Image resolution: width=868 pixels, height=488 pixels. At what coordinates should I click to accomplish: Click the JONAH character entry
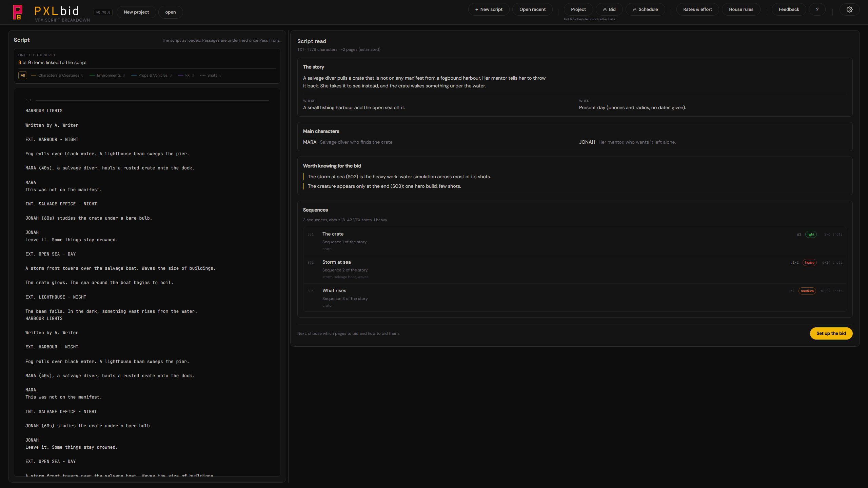point(627,142)
